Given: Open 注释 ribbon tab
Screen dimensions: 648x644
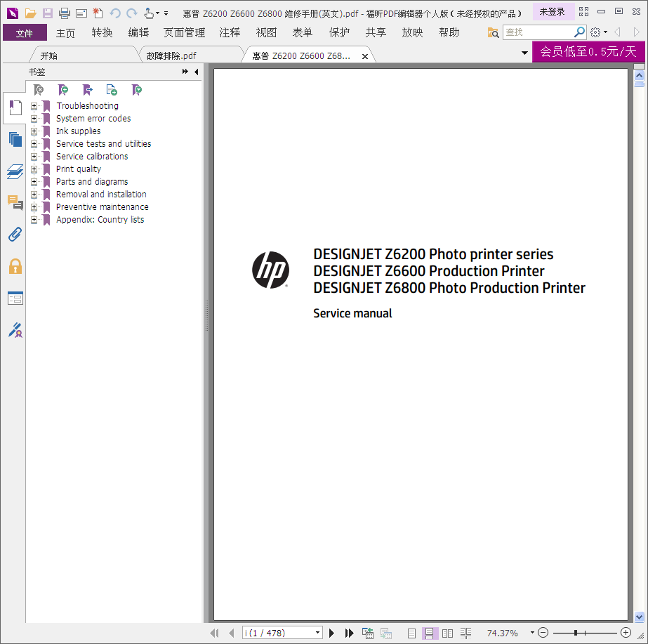Looking at the screenshot, I should coord(230,32).
